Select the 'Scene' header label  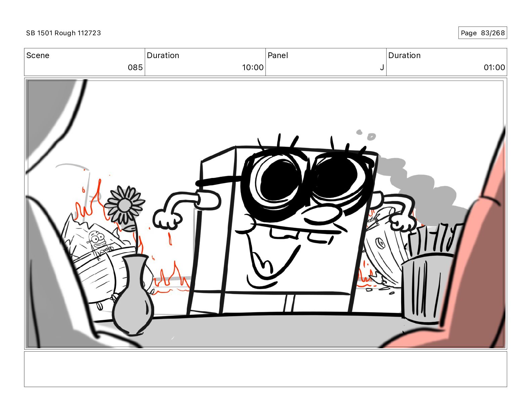pos(38,55)
